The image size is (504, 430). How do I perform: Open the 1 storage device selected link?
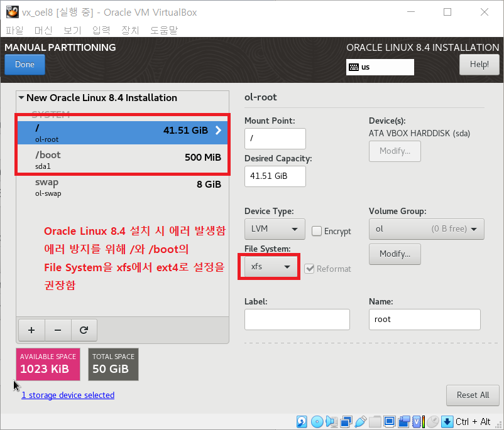68,395
